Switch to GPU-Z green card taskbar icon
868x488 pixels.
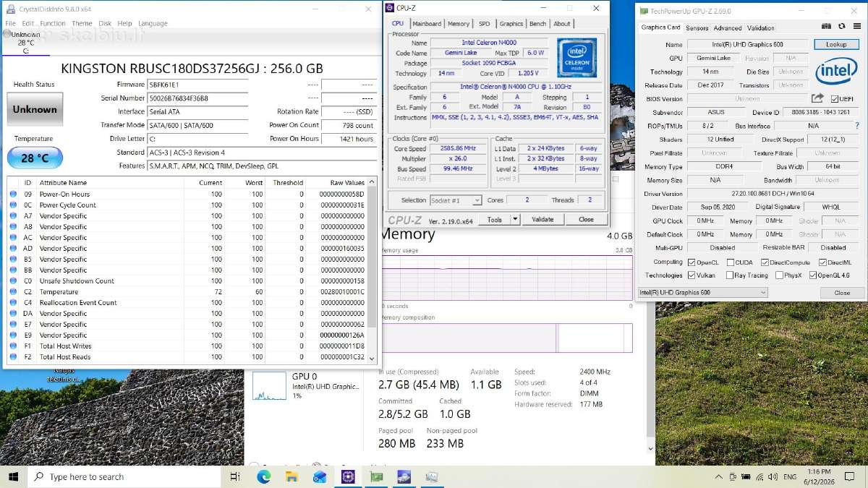376,476
